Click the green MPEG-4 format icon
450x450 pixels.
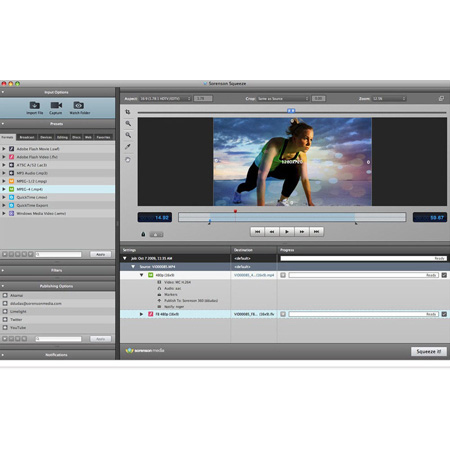coord(11,189)
